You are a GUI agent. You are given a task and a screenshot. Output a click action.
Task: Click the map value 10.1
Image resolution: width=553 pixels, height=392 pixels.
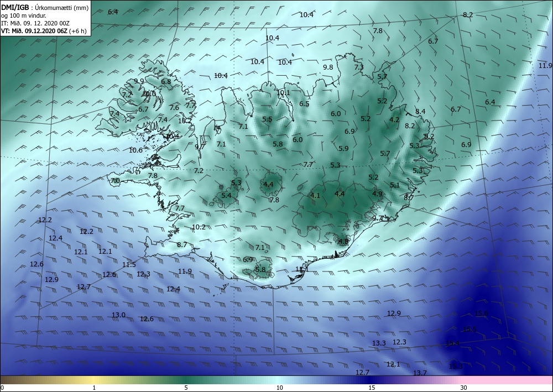(x=283, y=93)
